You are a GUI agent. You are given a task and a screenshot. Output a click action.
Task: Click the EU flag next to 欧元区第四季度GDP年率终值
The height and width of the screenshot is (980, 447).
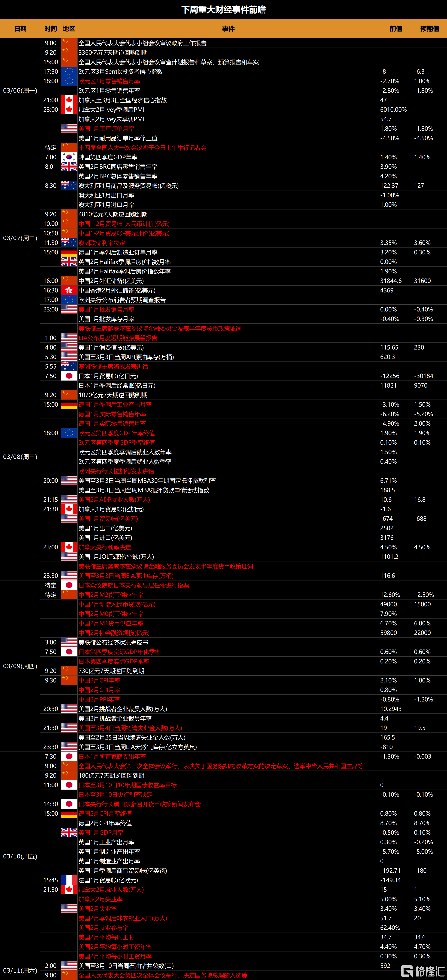[69, 433]
